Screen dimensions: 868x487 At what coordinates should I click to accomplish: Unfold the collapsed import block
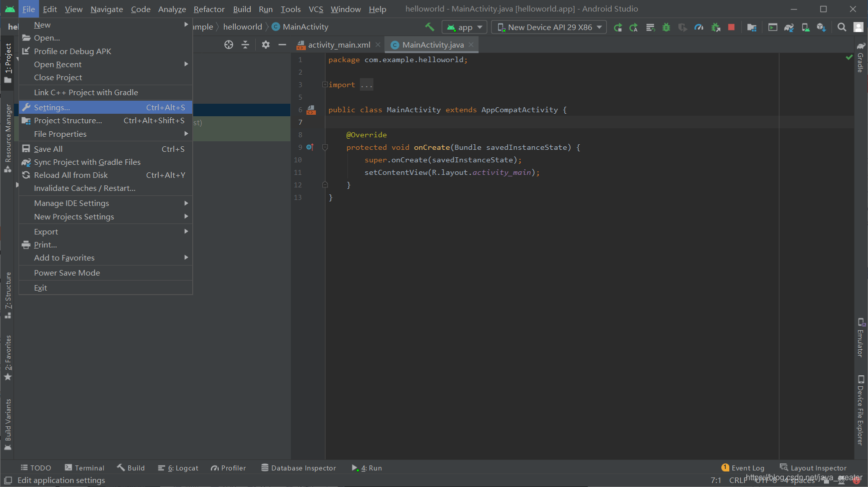click(325, 85)
